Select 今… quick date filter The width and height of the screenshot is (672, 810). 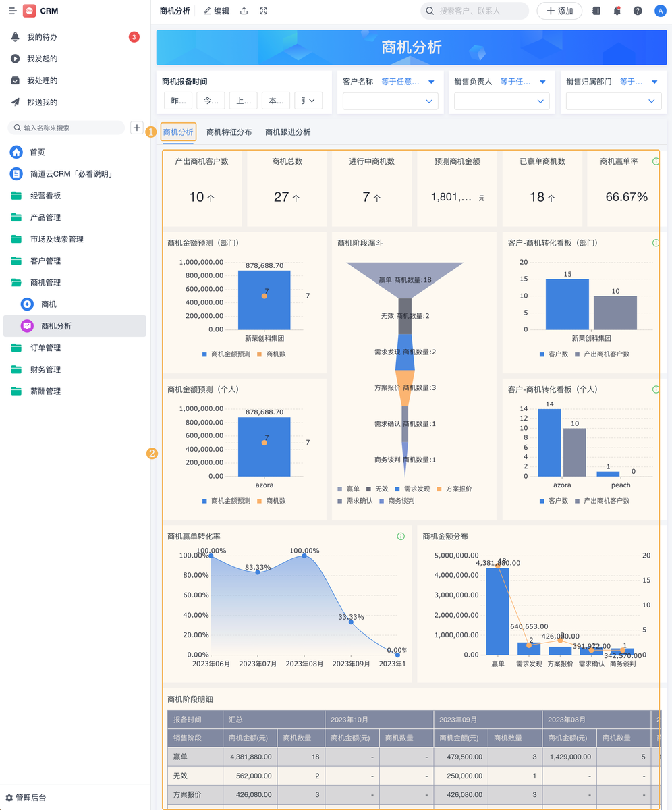point(211,101)
